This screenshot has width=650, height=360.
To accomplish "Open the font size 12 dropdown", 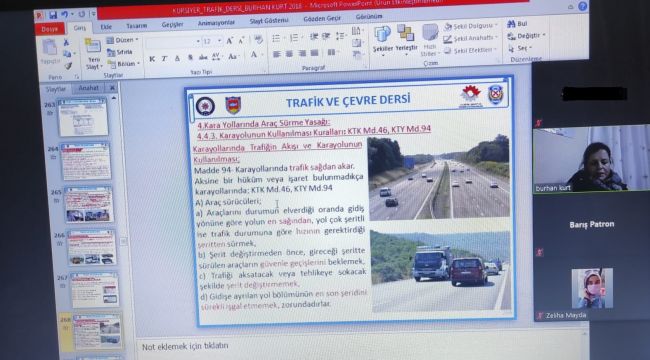I will click(220, 41).
